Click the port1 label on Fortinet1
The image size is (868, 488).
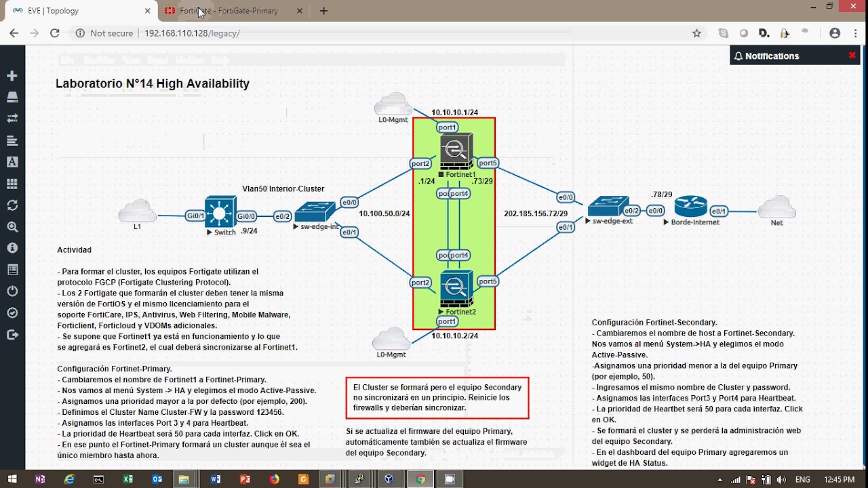point(447,127)
